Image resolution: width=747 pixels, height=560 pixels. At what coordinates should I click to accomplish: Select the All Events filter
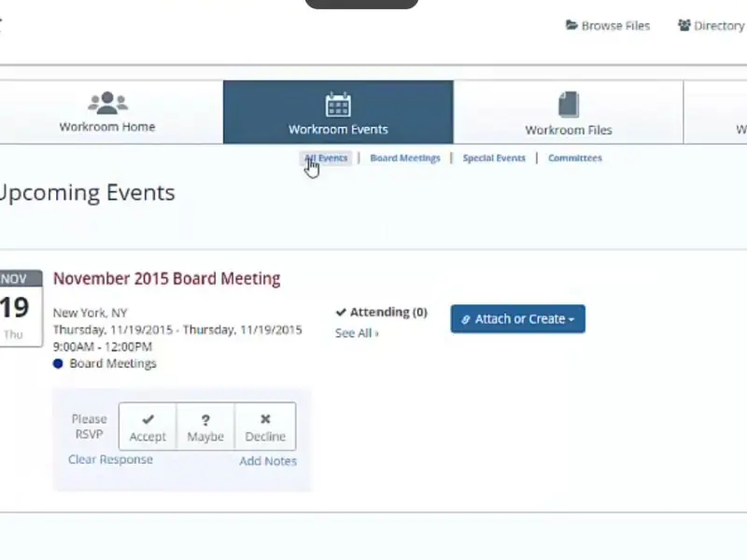coord(326,159)
